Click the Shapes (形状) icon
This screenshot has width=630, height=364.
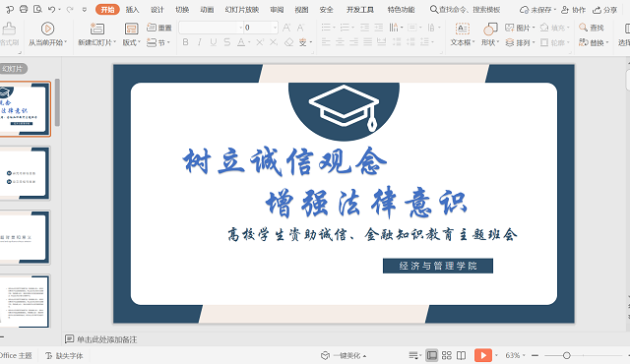(490, 29)
